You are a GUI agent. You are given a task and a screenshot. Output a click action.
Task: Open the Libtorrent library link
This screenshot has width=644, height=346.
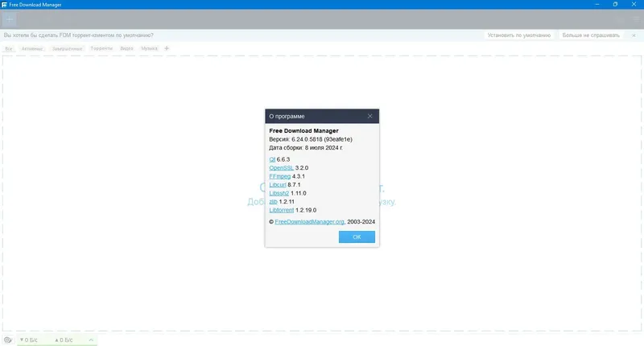pos(281,210)
